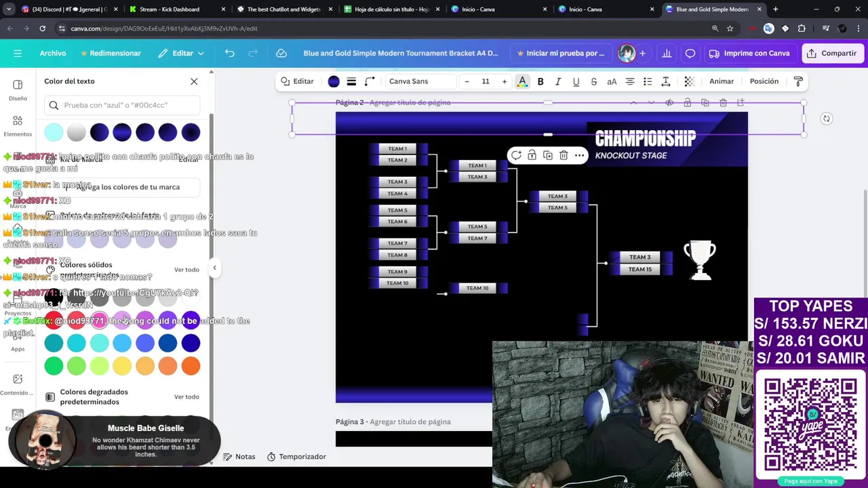Decrease font size with minus button
This screenshot has width=868, height=488.
coord(467,81)
